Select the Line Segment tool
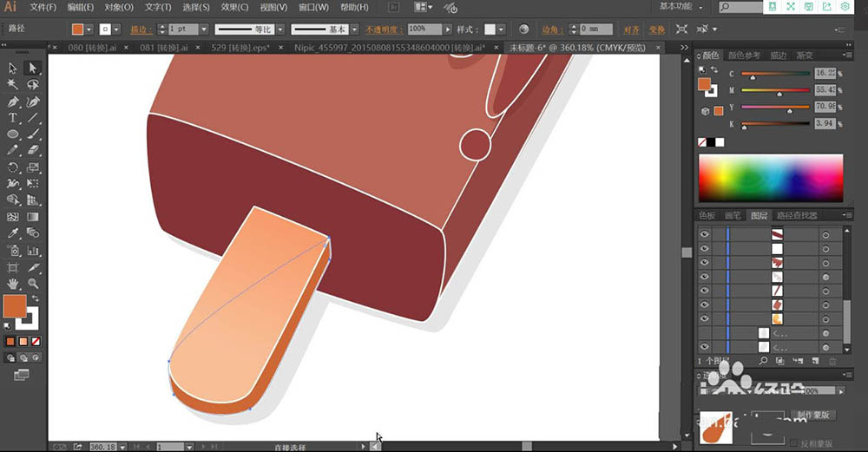 click(33, 118)
